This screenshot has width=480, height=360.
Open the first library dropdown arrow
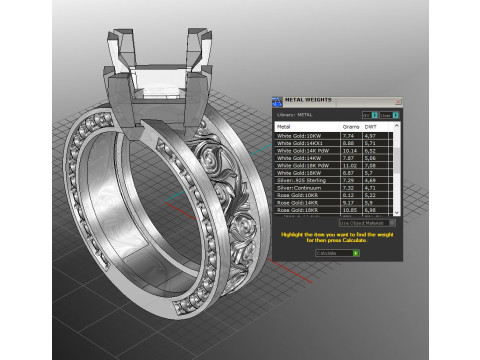374,115
